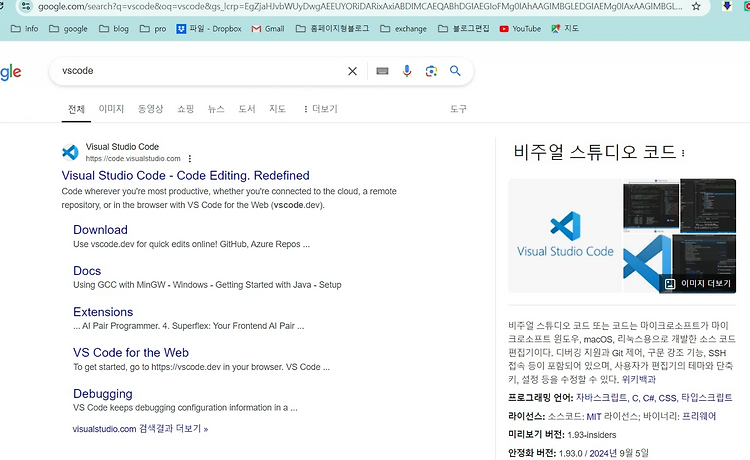Click the Google logo
Screen dimensions: 750x460
[11, 72]
